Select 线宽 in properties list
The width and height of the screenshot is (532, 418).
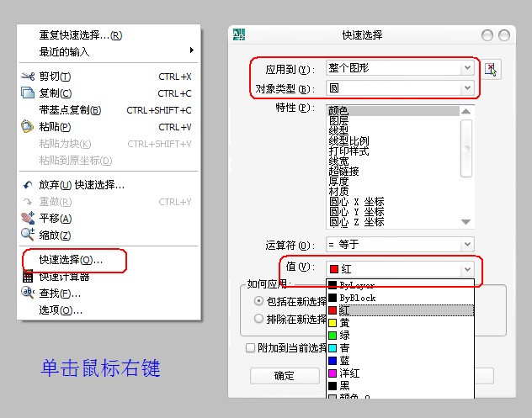(x=393, y=161)
